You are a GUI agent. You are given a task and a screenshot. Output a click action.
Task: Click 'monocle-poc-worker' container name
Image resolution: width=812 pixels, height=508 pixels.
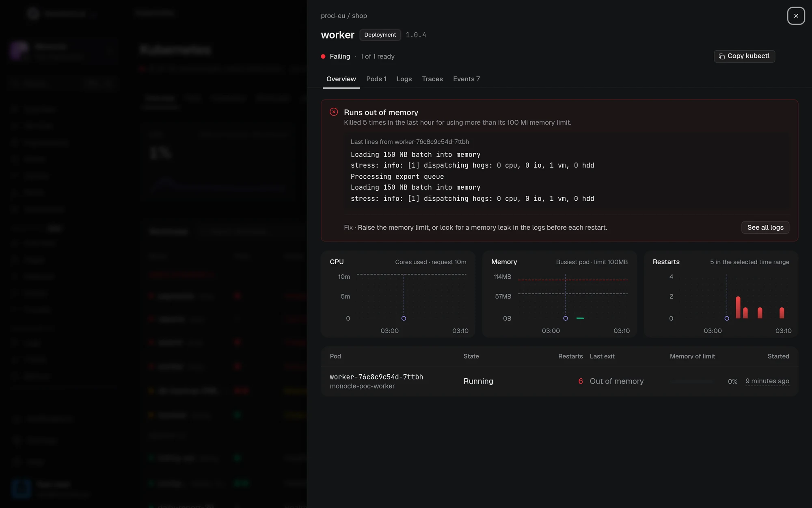(x=362, y=386)
